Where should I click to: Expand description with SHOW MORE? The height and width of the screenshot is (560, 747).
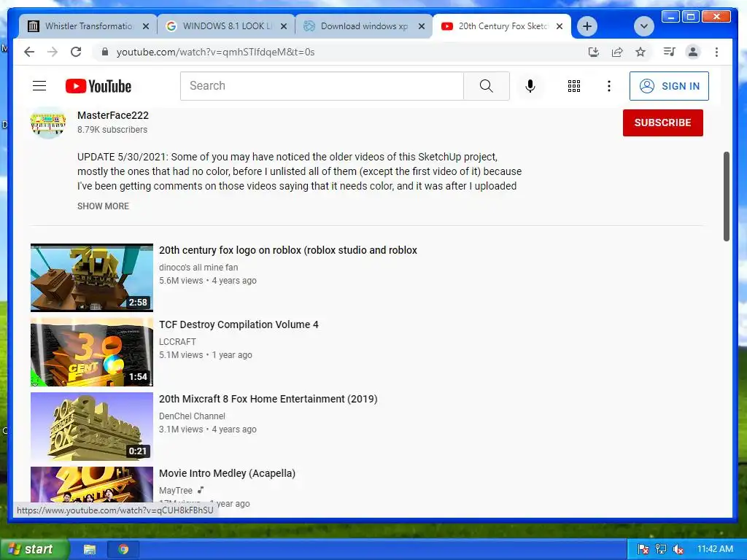[103, 206]
